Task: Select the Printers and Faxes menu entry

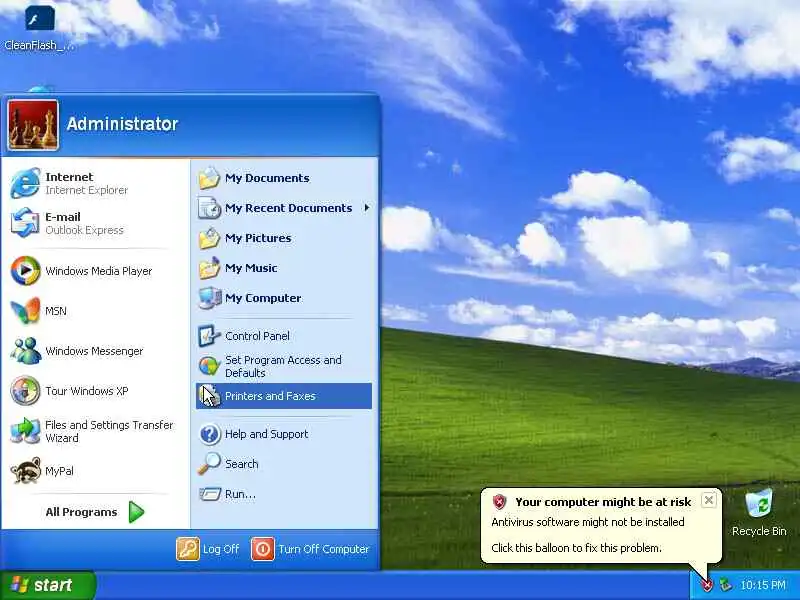Action: [x=284, y=396]
